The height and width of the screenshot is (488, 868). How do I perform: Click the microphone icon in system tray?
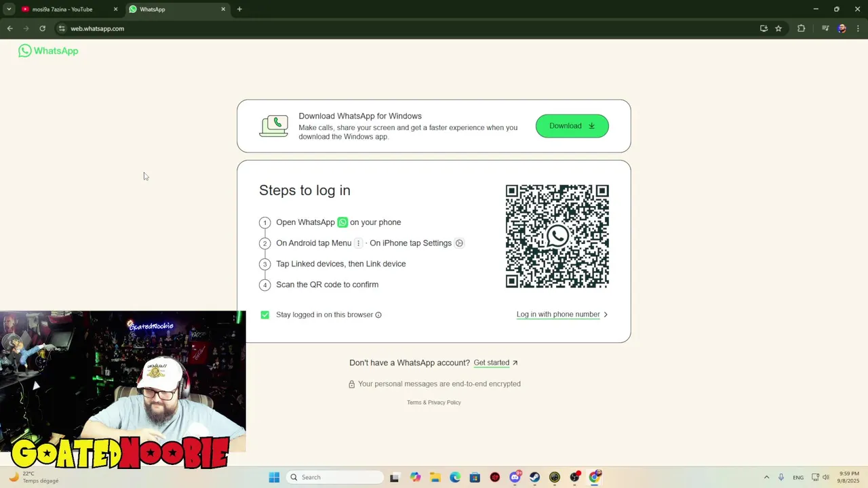(781, 477)
